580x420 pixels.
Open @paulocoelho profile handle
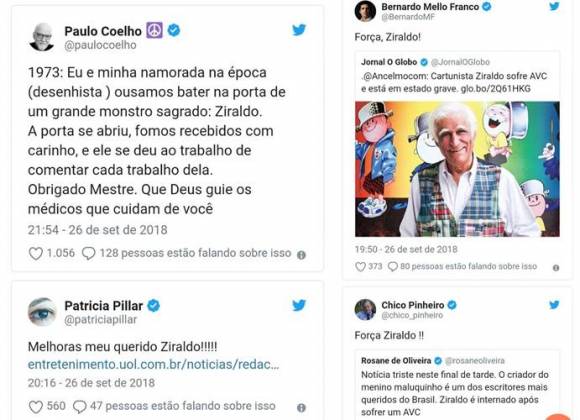[x=100, y=45]
